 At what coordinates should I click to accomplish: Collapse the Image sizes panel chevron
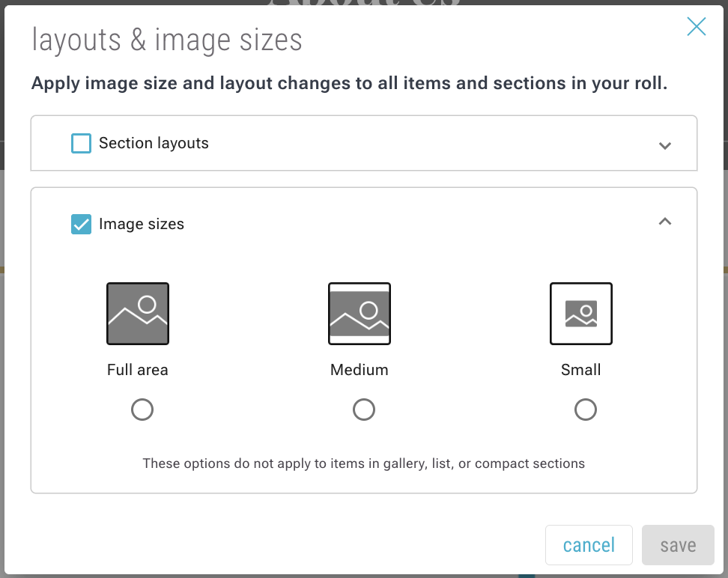[664, 222]
